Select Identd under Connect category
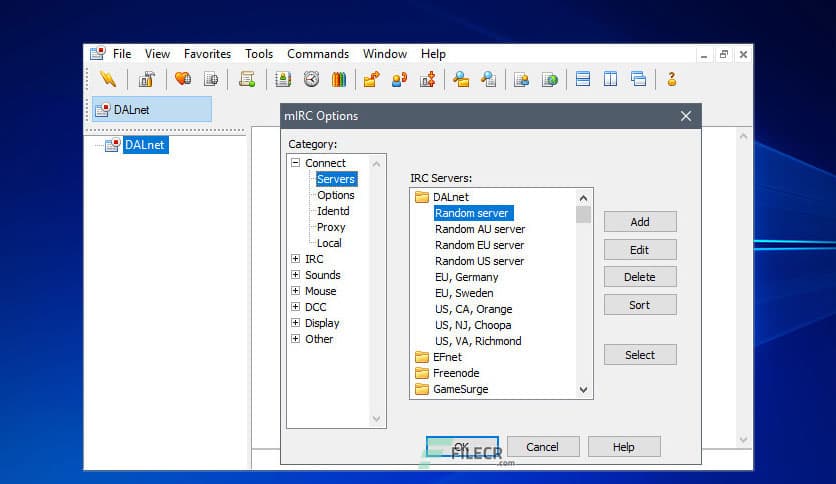This screenshot has width=836, height=484. [333, 211]
